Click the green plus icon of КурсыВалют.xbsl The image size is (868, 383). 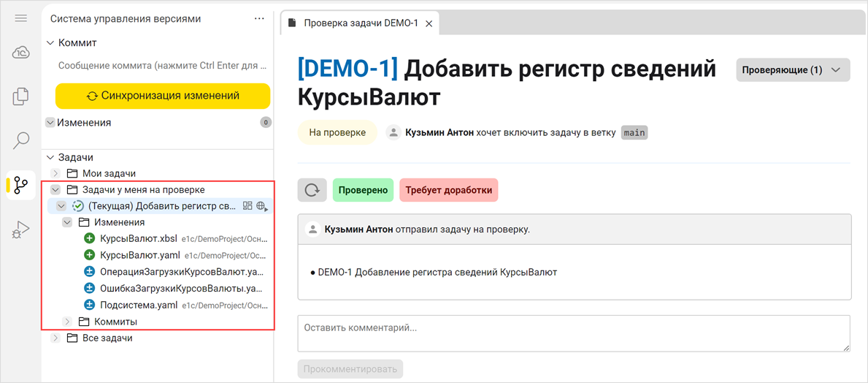point(89,239)
